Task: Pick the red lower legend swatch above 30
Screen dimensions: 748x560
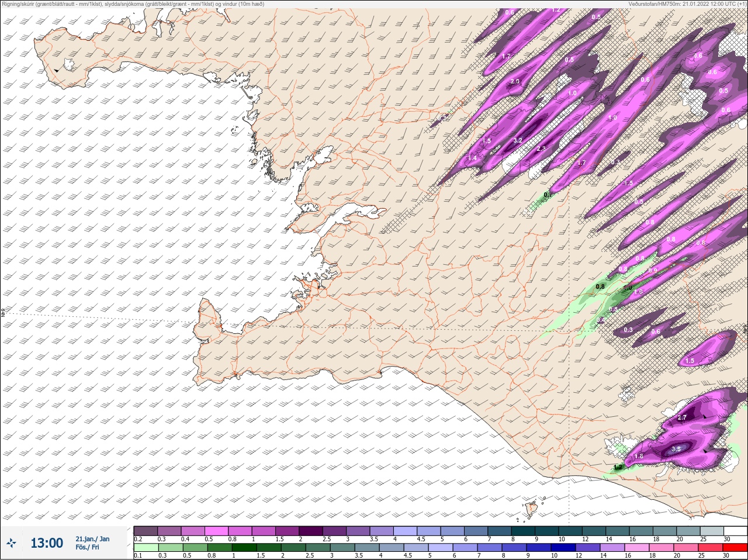Action: (735, 548)
